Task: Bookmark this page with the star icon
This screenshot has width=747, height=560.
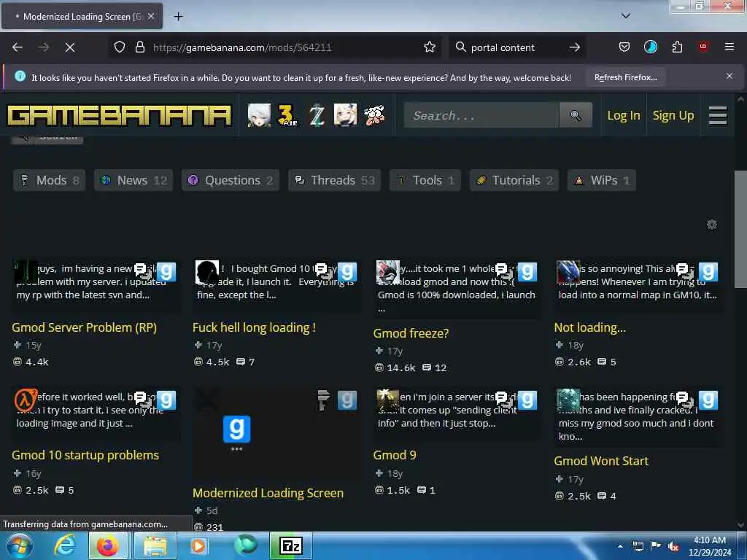Action: [430, 47]
